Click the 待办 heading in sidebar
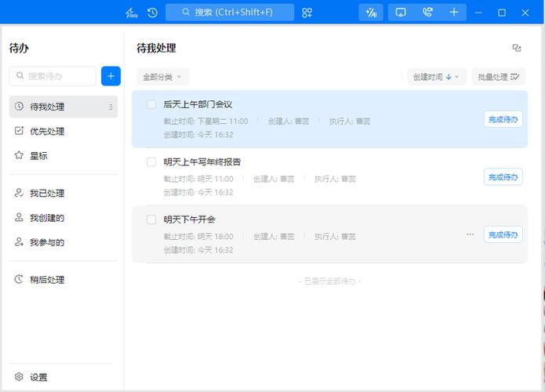The width and height of the screenshot is (545, 392). pyautogui.click(x=19, y=49)
